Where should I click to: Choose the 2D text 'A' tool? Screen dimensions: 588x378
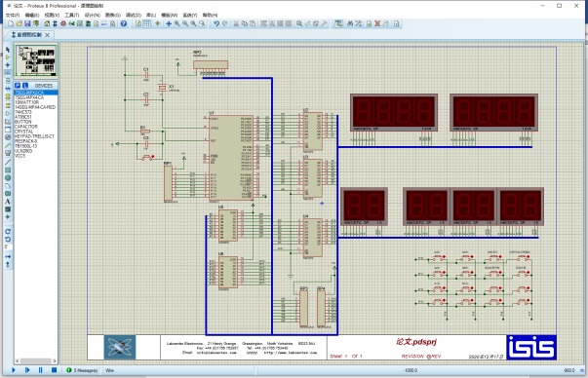pyautogui.click(x=8, y=202)
